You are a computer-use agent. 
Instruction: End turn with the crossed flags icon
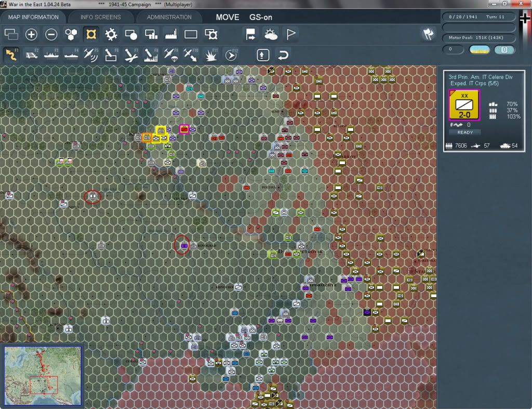[428, 34]
